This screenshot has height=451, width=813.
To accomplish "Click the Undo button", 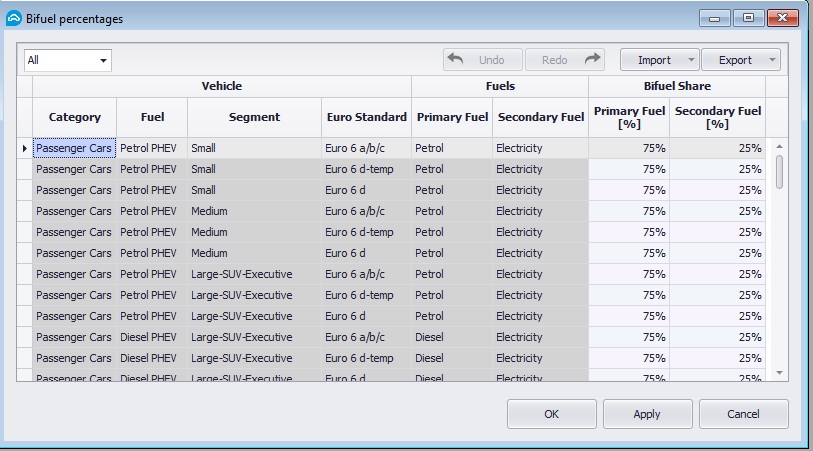I will coord(482,60).
